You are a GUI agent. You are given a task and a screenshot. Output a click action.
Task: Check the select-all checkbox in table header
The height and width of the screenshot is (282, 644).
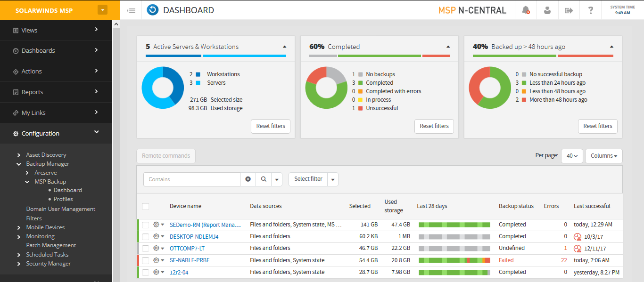145,206
